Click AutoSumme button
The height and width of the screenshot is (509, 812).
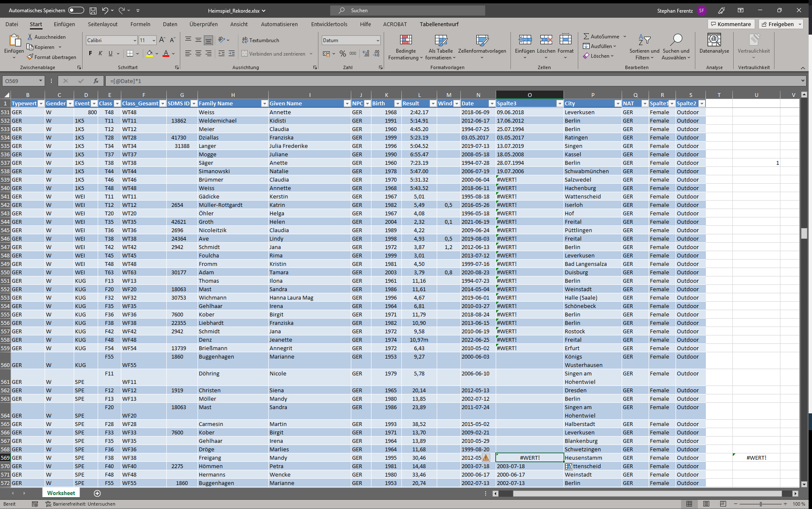pyautogui.click(x=601, y=36)
